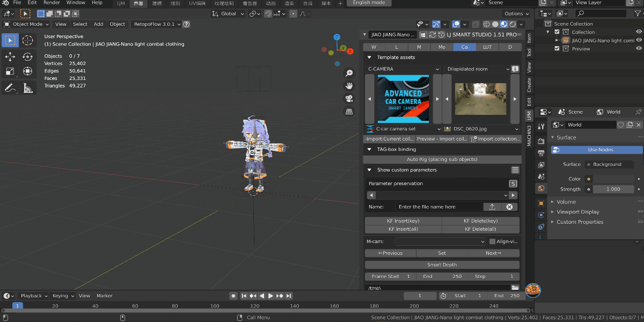Select the Select Box tool

pyautogui.click(x=10, y=40)
